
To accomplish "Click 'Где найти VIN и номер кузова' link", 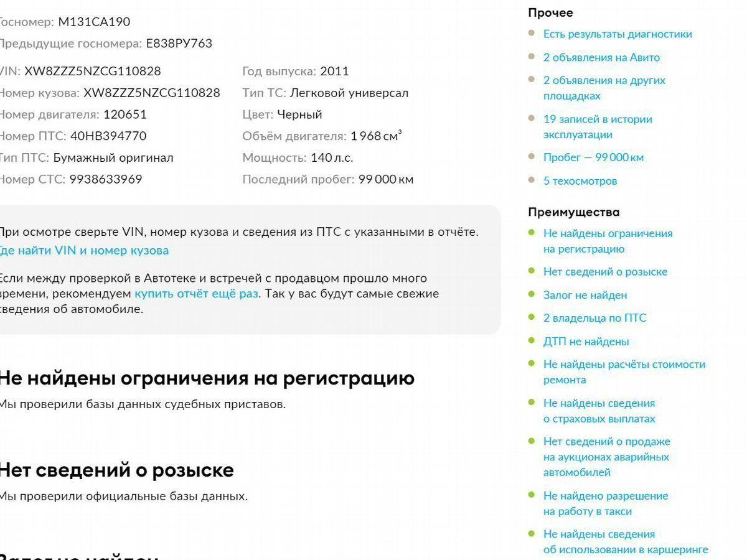I will tap(83, 251).
